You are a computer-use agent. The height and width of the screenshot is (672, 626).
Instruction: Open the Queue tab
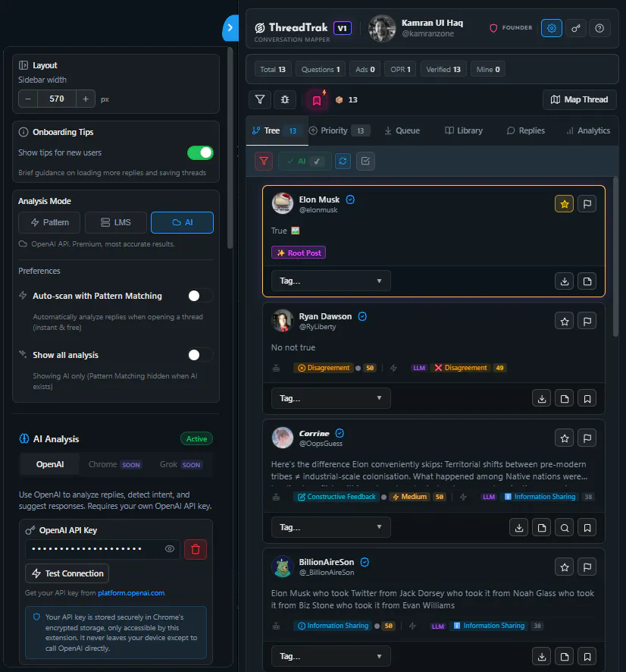click(402, 130)
